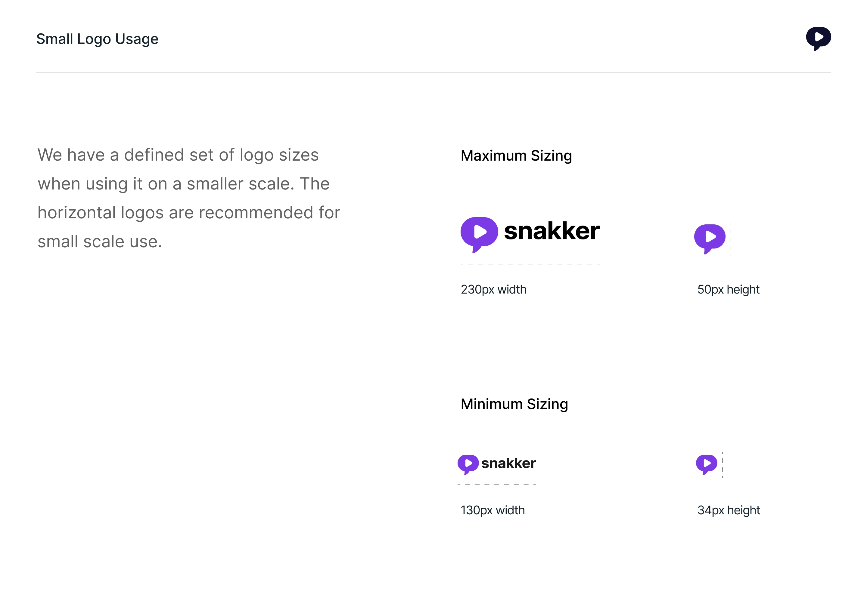Select the Small Logo Usage page title

click(x=97, y=39)
